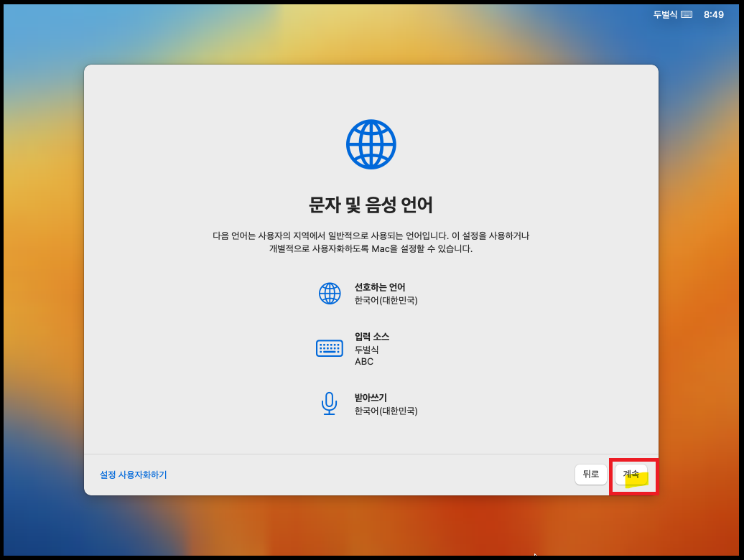Screen dimensions: 744x560
Task: Click the 받아쓰기 label
Action: pos(371,398)
